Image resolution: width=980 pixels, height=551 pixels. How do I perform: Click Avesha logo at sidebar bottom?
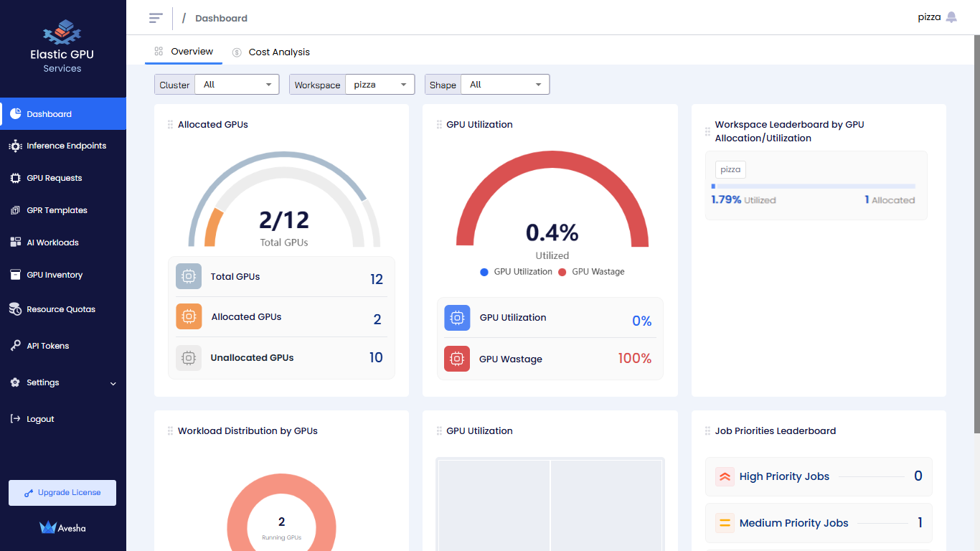coord(62,528)
